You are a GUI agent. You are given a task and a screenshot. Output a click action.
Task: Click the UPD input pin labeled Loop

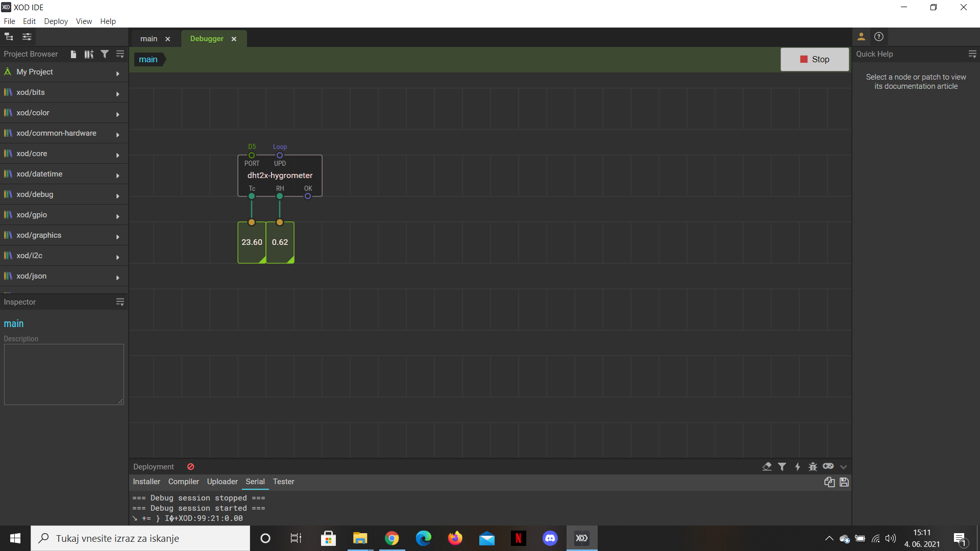[280, 156]
